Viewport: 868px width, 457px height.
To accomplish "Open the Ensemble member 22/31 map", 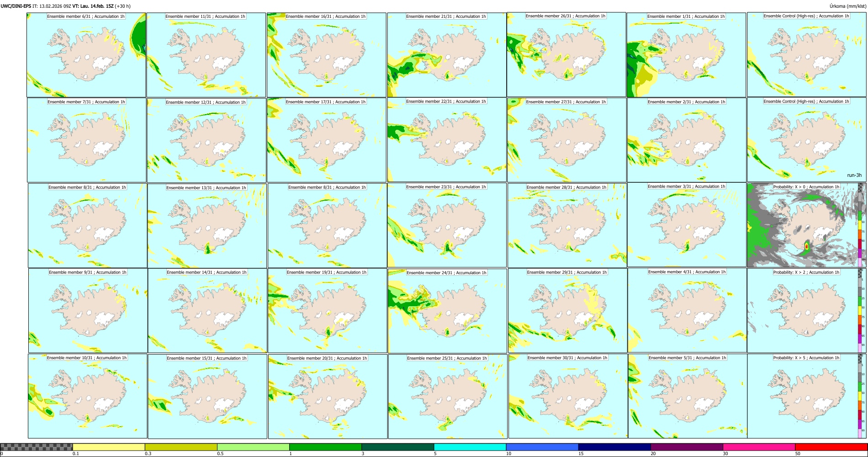I will tap(447, 140).
